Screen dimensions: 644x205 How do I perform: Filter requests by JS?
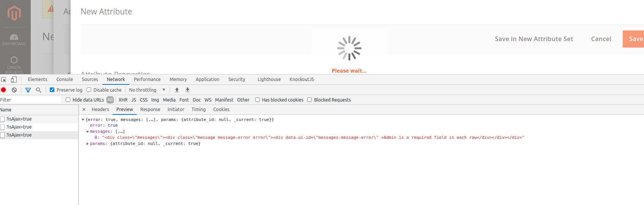pyautogui.click(x=134, y=100)
